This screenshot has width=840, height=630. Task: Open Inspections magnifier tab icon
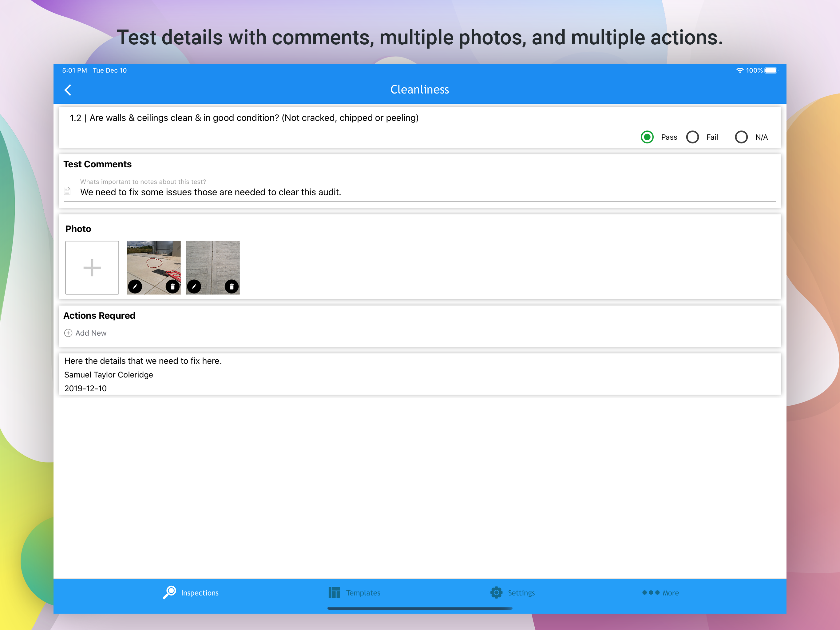click(x=169, y=592)
